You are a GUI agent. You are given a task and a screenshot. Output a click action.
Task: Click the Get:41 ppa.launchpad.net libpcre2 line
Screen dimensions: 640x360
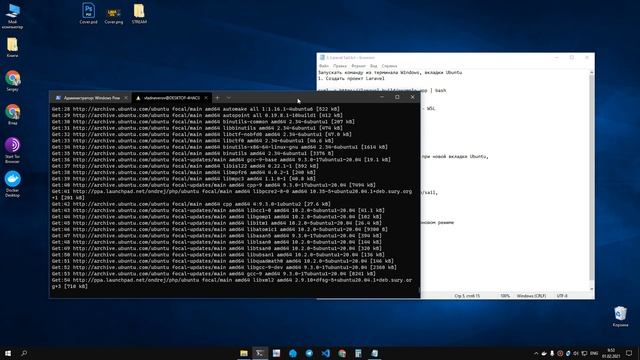pos(232,194)
